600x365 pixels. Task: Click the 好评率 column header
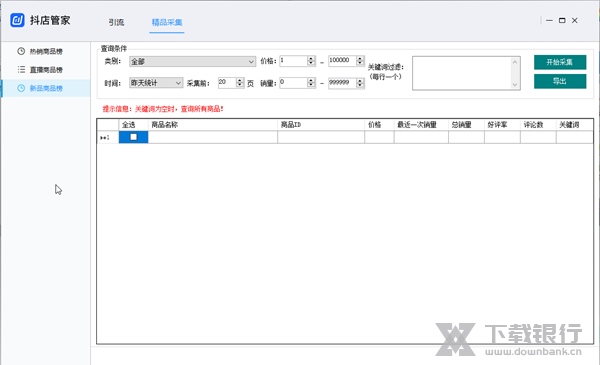point(502,125)
